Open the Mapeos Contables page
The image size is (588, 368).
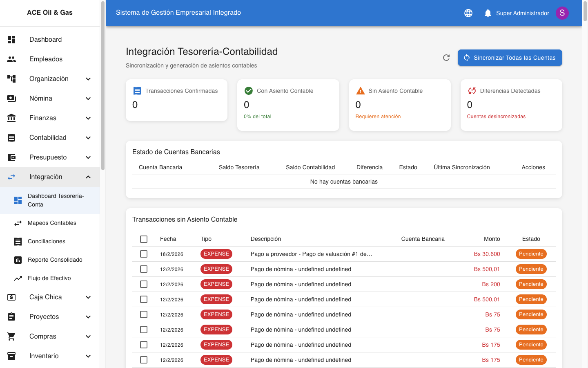tap(52, 223)
